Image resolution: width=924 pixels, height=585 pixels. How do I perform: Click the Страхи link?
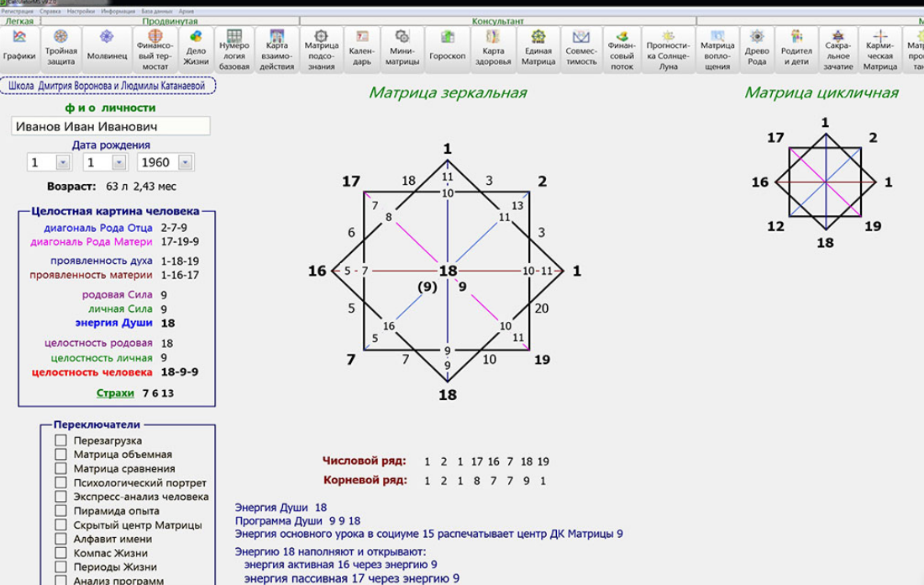coord(115,393)
